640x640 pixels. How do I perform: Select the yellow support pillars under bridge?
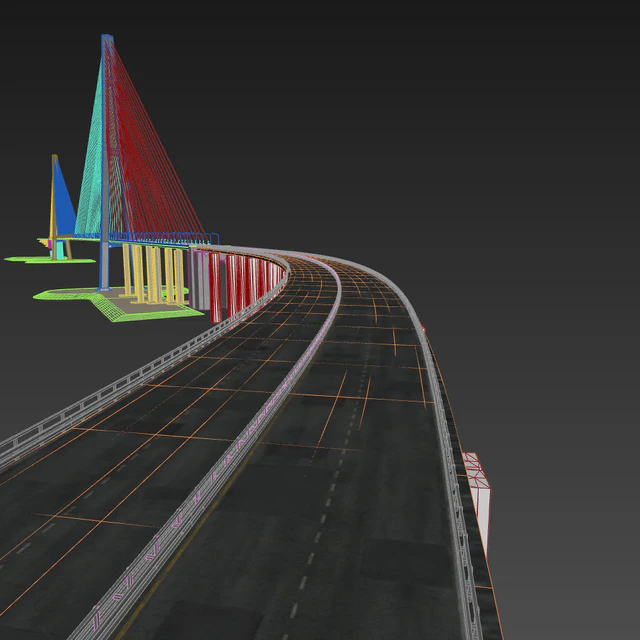coord(153,274)
